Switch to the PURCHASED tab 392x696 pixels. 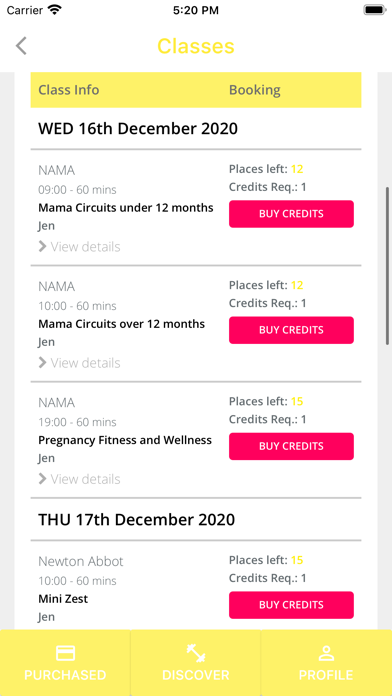65,663
